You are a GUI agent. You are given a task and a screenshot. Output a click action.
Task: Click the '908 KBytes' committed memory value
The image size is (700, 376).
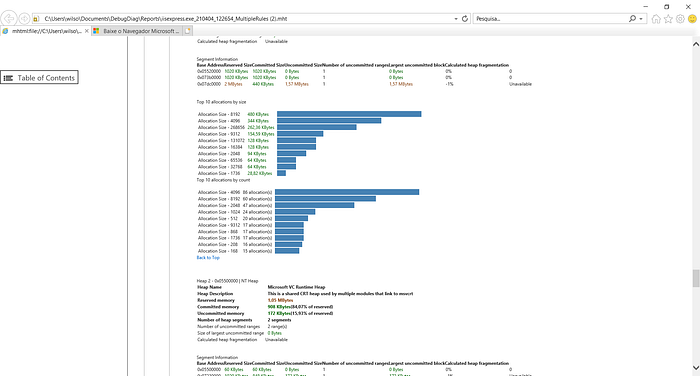pos(279,307)
